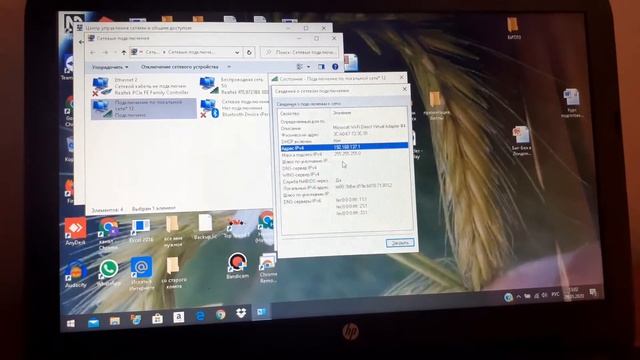Toggle the preview pane icon in toolbar
Image resolution: width=640 pixels, height=360 pixels.
(322, 67)
